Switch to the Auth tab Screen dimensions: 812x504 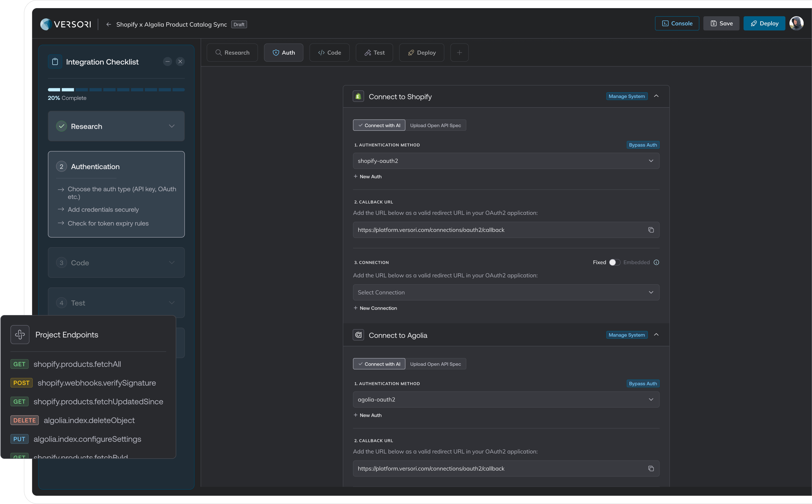[284, 52]
